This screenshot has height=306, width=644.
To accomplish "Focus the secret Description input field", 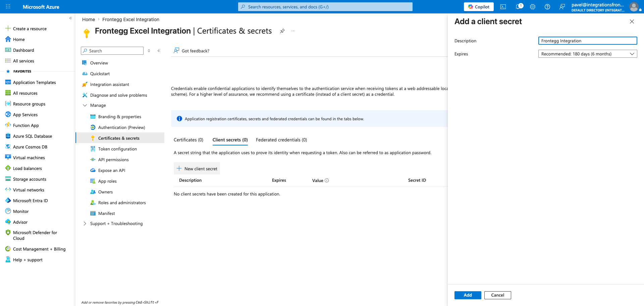I will pyautogui.click(x=588, y=41).
